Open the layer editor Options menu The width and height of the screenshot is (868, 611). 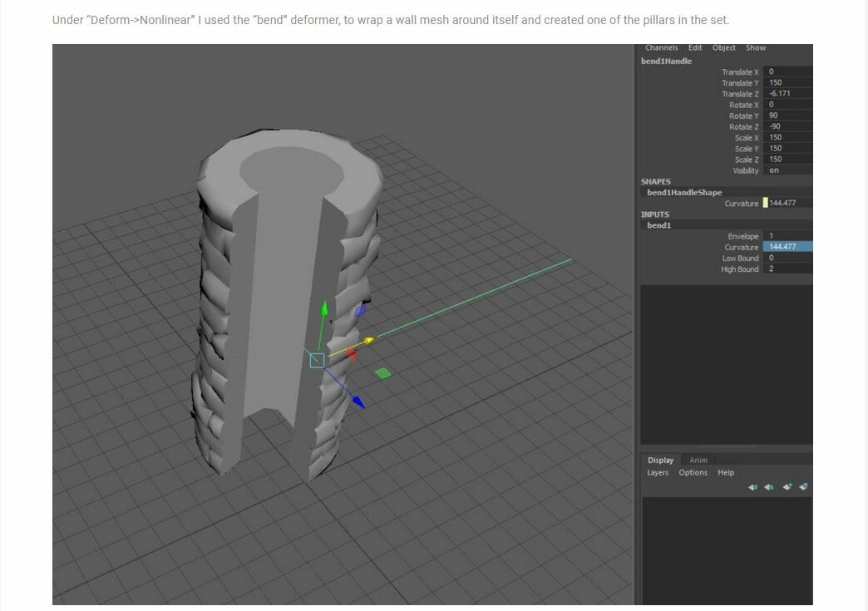click(x=693, y=473)
